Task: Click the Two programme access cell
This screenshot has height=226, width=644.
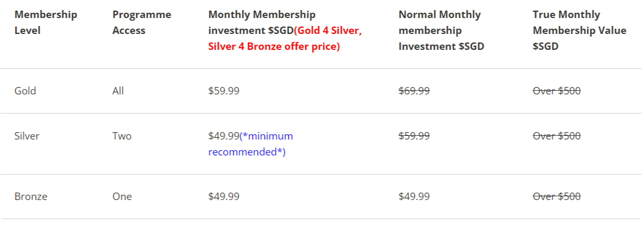Action: point(122,136)
